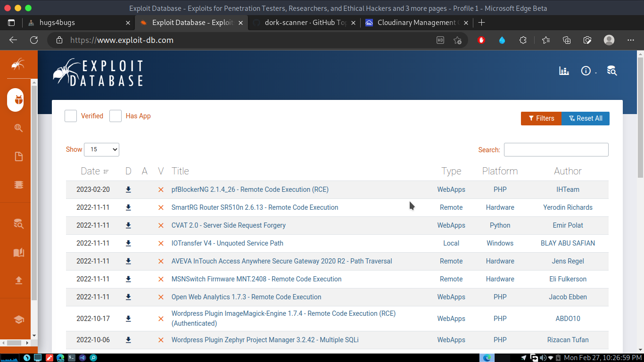Open the Edge settings and more menu

pos(631,40)
